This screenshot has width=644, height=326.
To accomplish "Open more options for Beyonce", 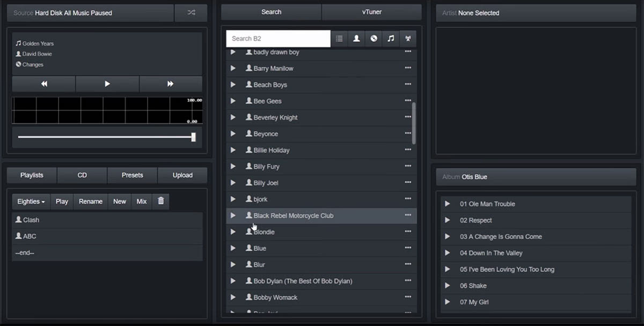I will click(x=408, y=133).
